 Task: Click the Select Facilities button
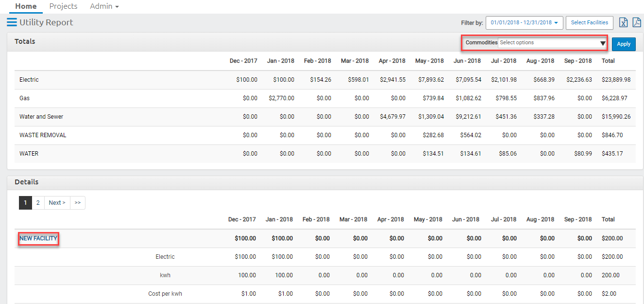point(589,22)
